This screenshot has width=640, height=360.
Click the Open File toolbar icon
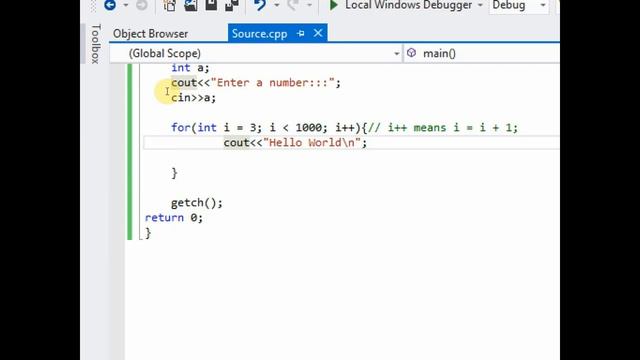coord(191,5)
